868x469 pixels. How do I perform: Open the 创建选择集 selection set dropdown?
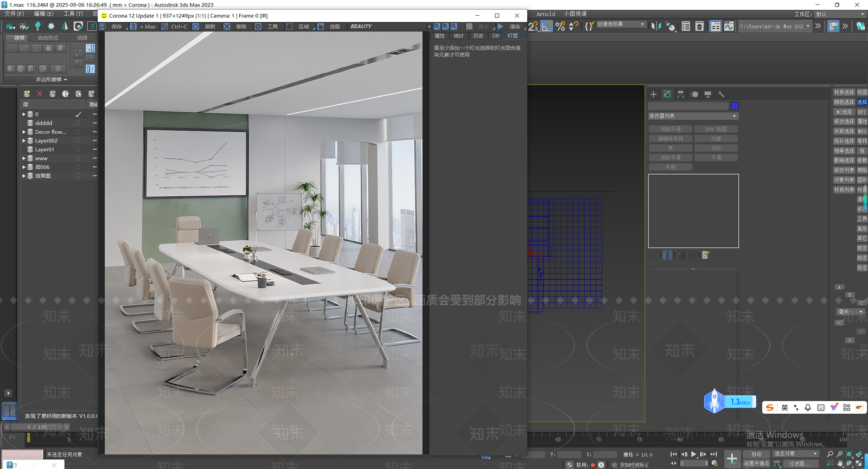pos(621,24)
